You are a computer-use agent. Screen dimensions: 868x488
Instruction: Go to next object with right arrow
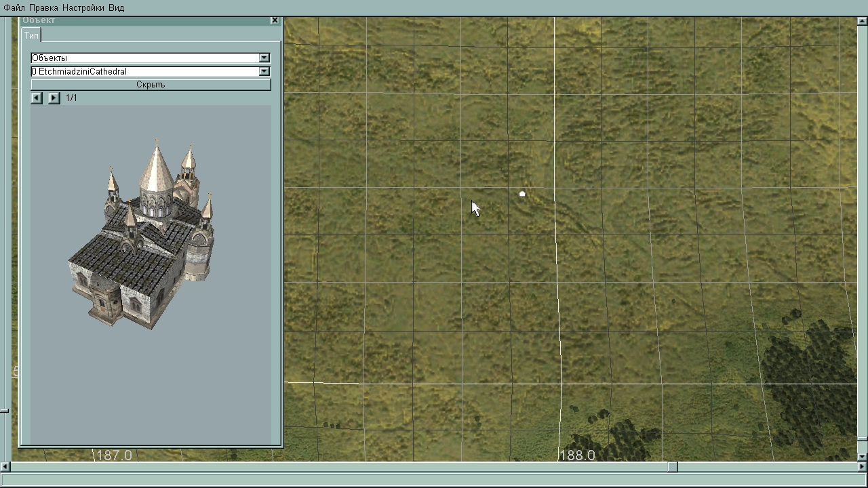[54, 98]
